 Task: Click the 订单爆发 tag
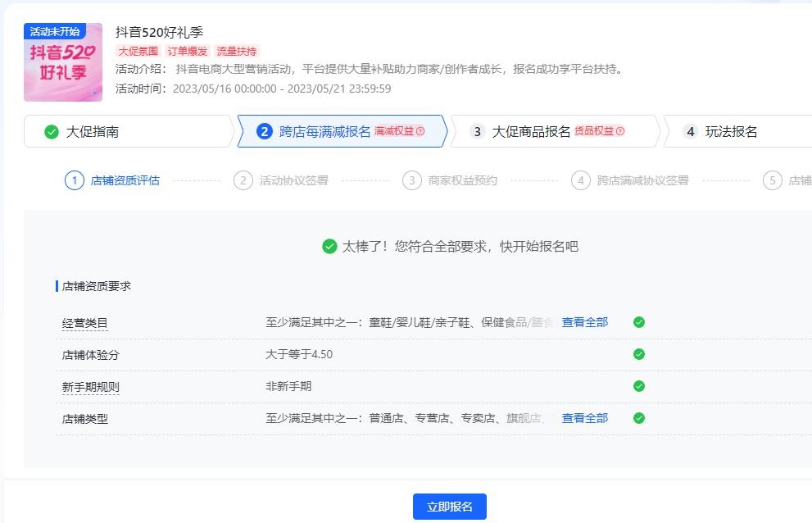187,52
